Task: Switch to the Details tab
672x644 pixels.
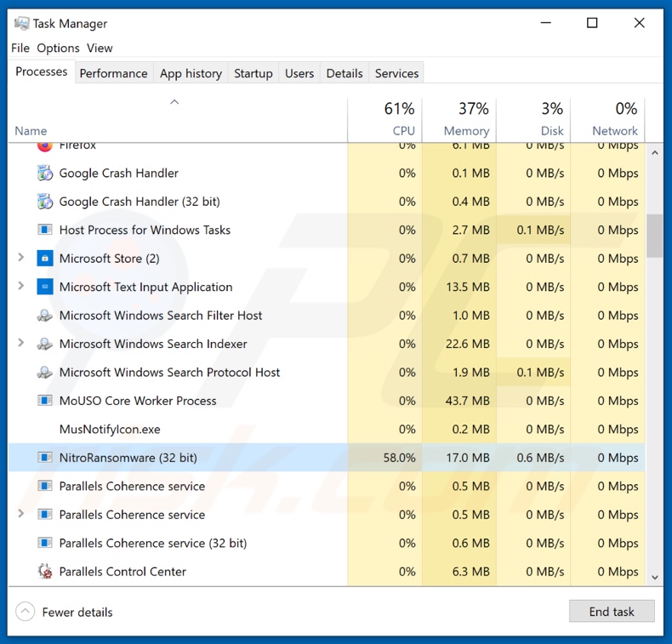Action: [345, 73]
